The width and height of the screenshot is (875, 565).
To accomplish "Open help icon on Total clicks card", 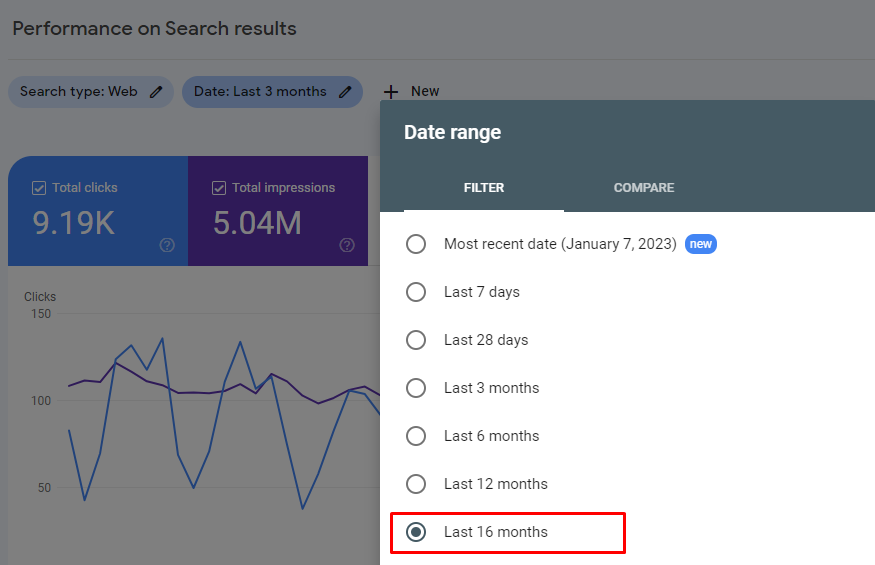I will click(x=167, y=245).
